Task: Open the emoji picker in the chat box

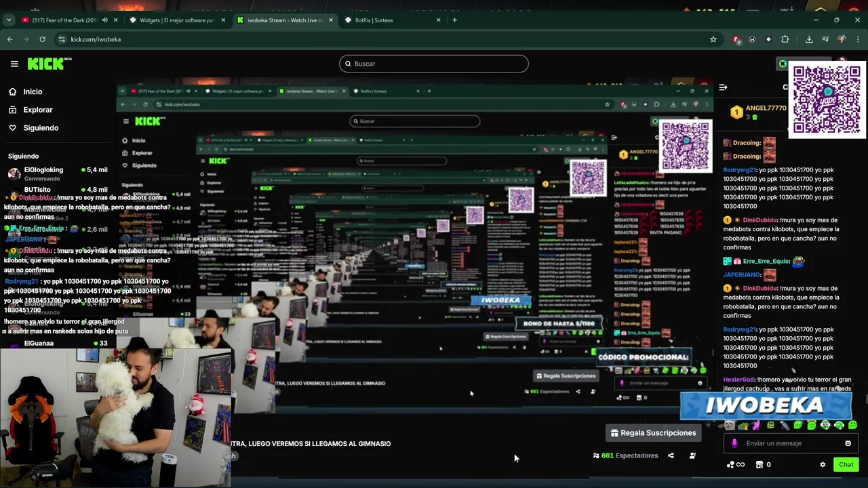Action: pos(848,443)
